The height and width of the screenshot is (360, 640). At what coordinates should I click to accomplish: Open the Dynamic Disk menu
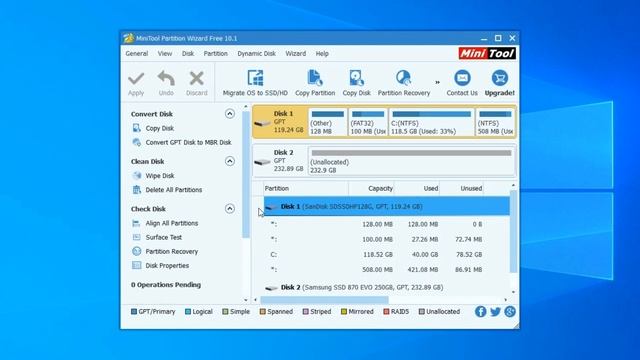[256, 53]
